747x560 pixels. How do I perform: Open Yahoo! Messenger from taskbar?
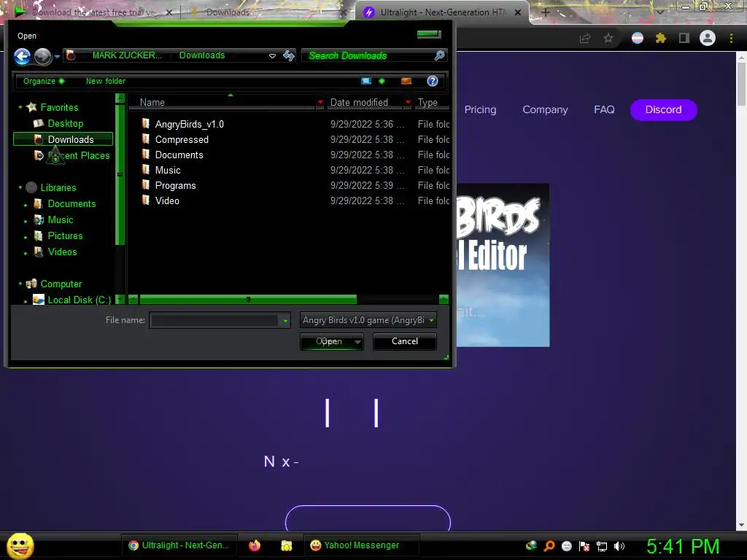361,545
